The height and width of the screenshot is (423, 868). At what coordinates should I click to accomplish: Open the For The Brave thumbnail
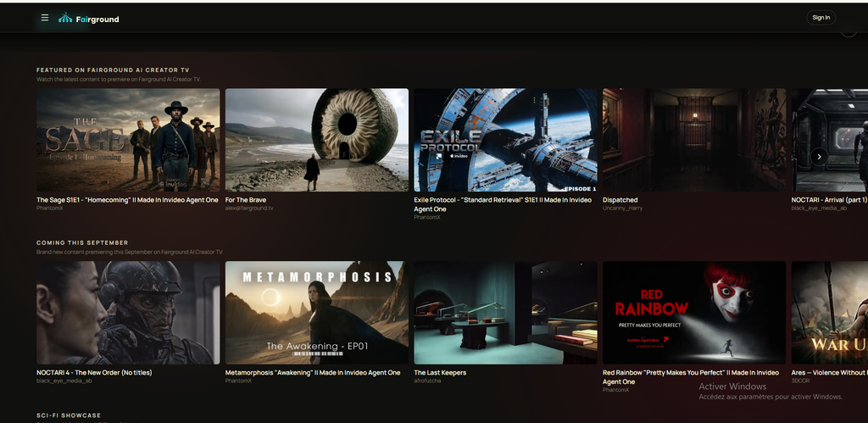[x=317, y=140]
